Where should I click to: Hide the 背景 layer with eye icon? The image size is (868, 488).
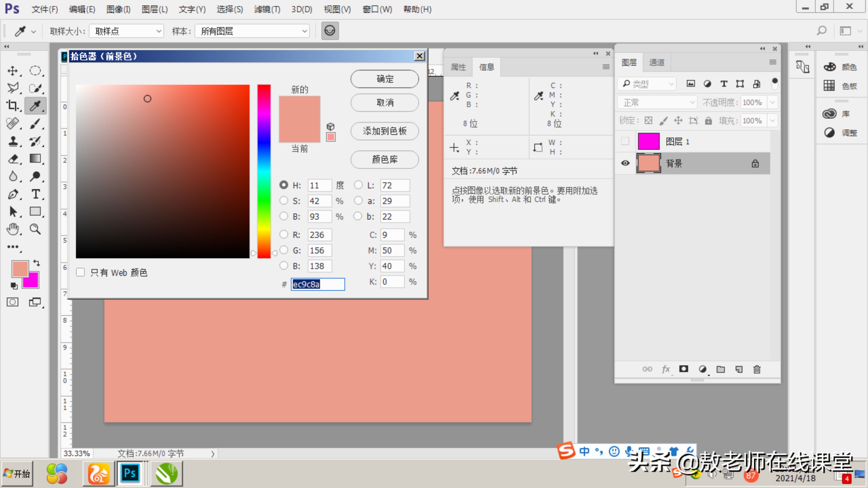point(625,163)
